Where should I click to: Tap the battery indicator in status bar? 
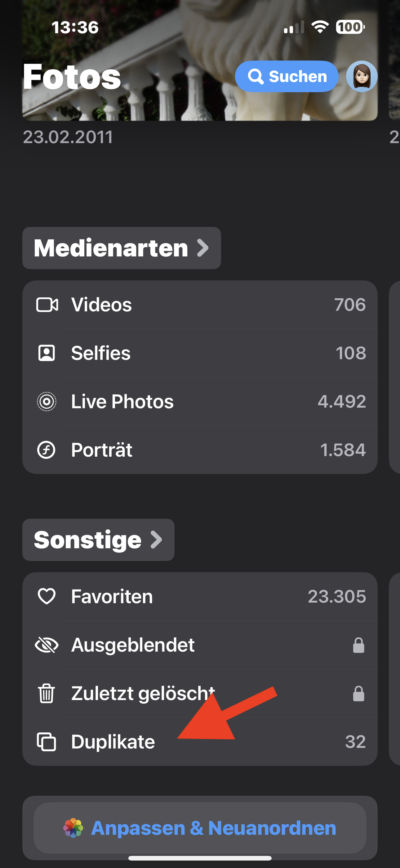[x=350, y=27]
